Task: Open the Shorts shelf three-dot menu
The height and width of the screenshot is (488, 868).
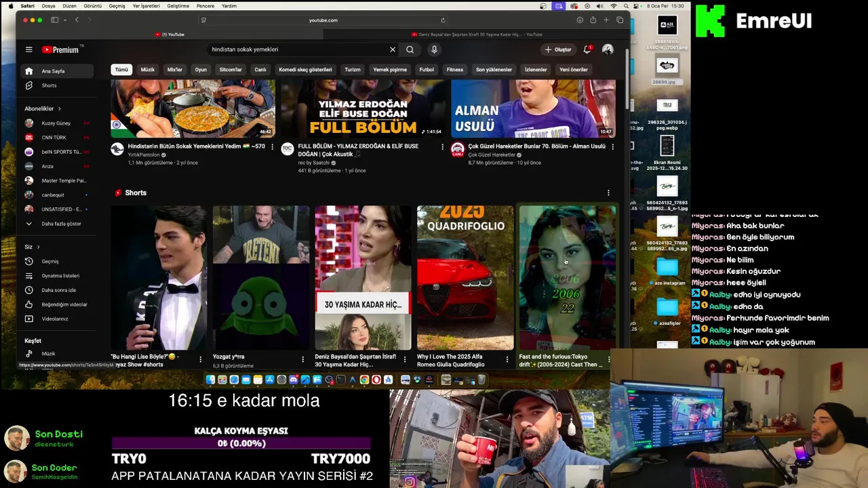Action: 608,193
